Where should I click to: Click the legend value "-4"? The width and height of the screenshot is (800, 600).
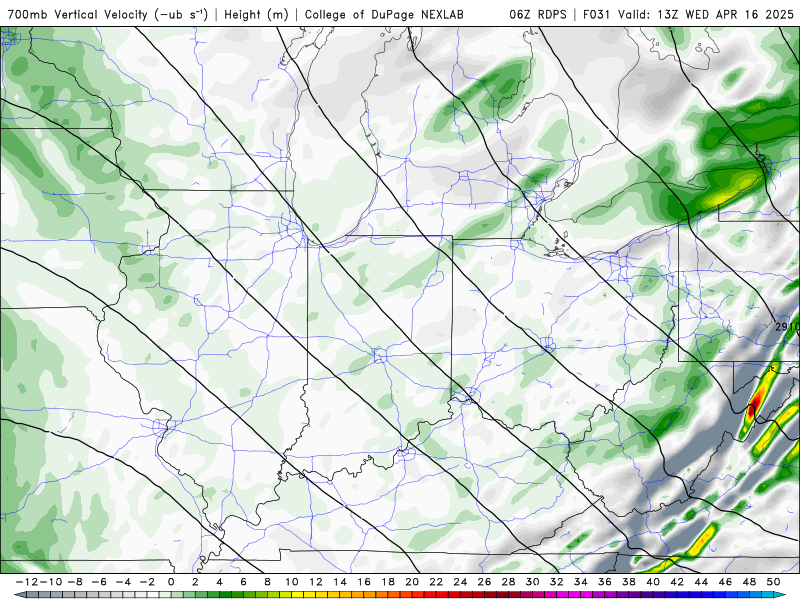pos(122,582)
